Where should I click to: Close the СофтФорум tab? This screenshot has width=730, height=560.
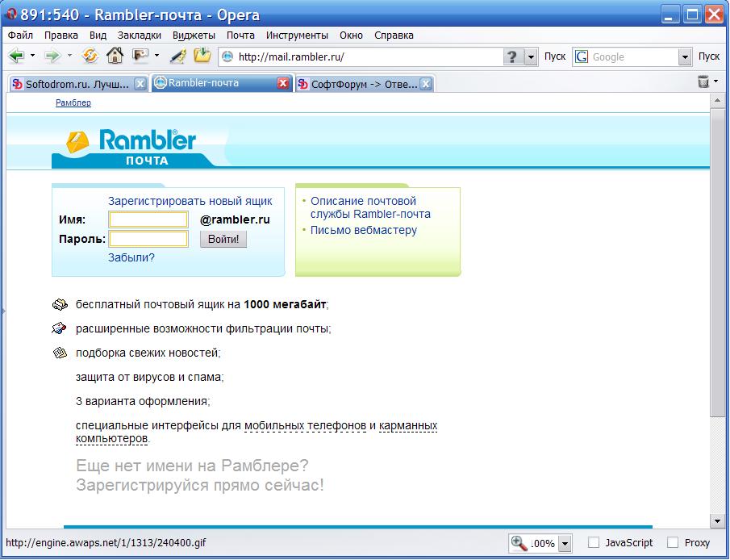tap(426, 84)
